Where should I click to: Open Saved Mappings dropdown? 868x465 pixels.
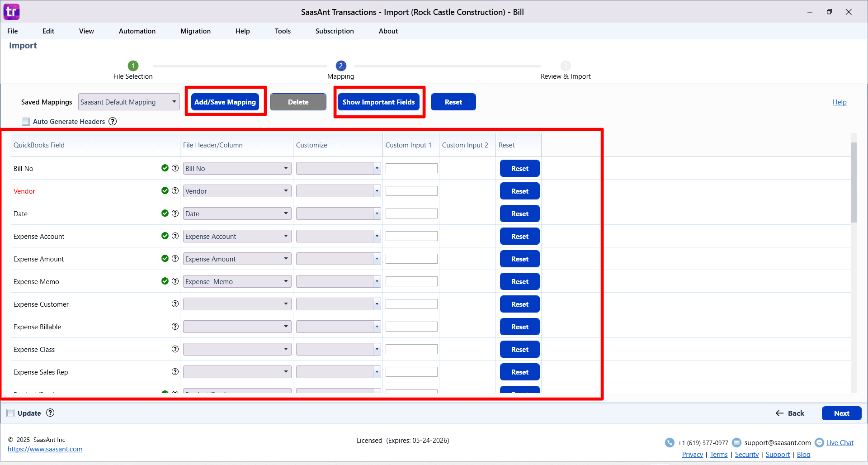click(x=129, y=102)
